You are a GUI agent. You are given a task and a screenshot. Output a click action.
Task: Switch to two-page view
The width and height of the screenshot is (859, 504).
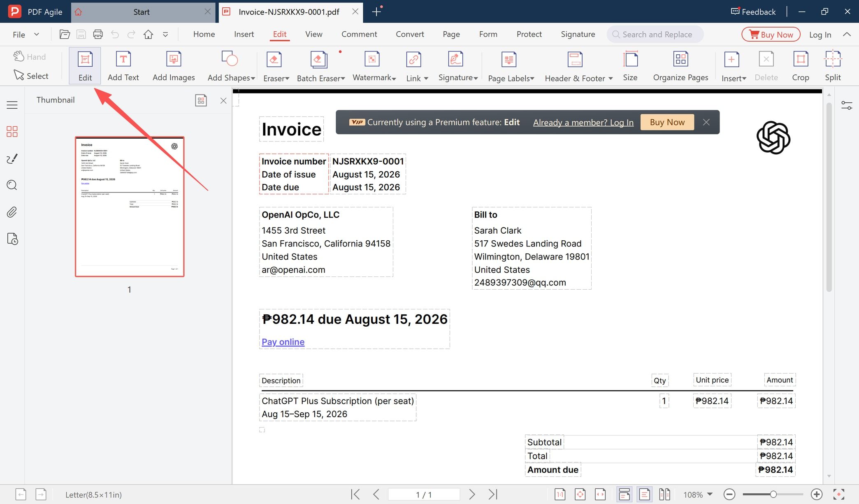[664, 494]
